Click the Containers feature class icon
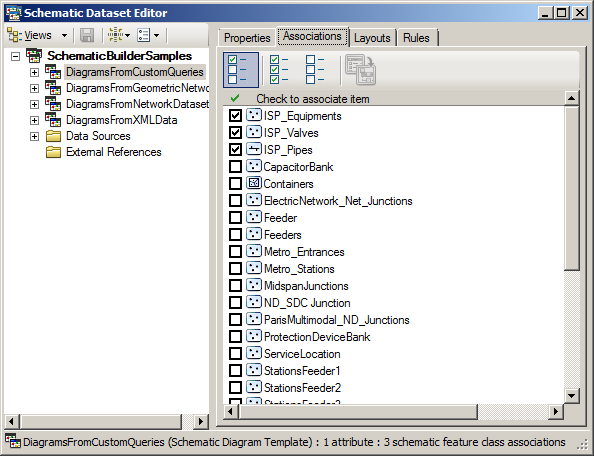Screen dimensions: 594x456 [254, 183]
